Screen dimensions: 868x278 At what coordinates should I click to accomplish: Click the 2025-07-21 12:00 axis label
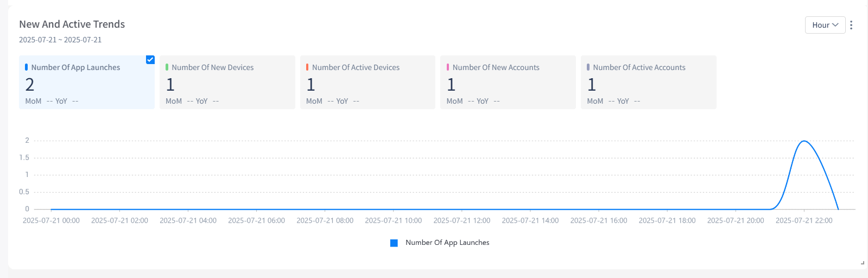(x=461, y=220)
